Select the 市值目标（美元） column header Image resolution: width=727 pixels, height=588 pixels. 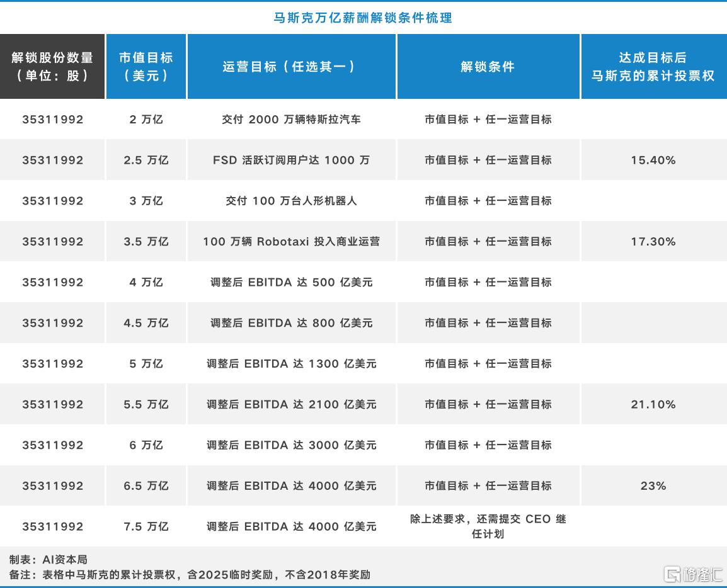pos(146,66)
